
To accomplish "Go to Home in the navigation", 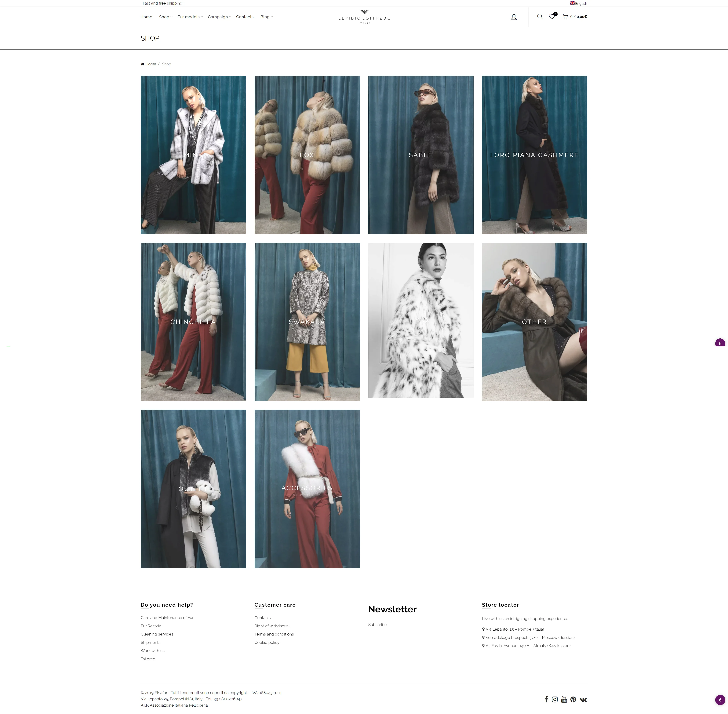I will click(146, 17).
